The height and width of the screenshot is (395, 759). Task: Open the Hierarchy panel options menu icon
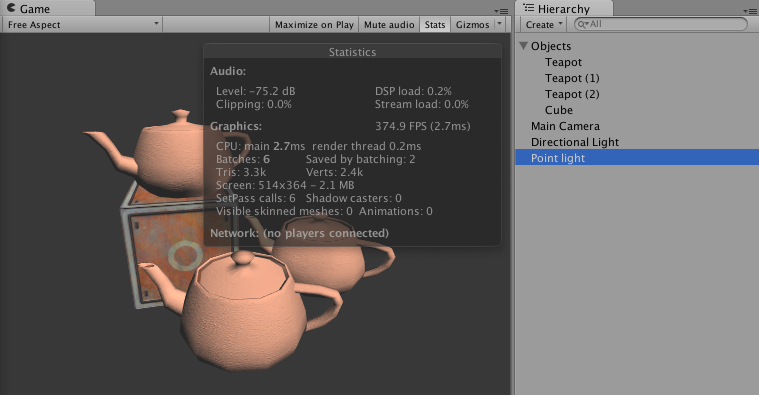750,11
